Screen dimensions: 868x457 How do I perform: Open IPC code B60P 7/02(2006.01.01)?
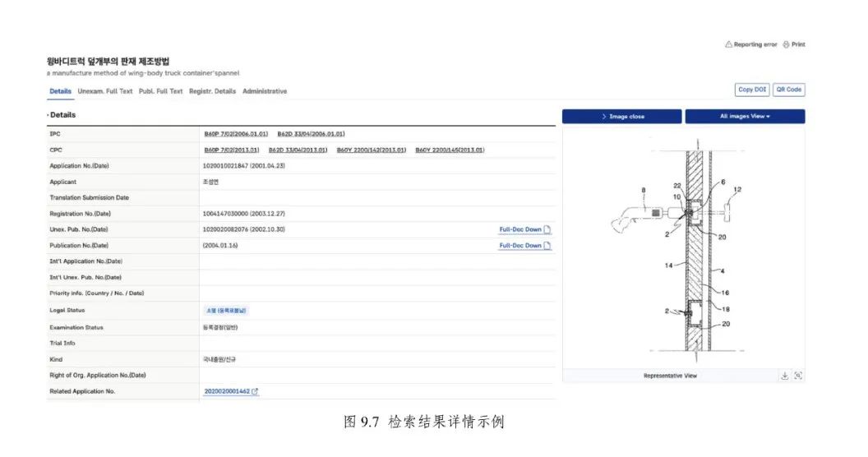236,133
